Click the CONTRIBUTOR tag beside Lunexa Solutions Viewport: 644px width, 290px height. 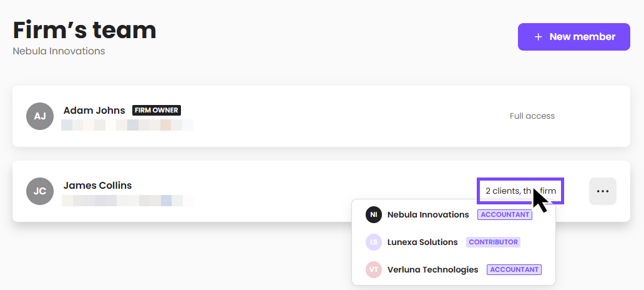tap(493, 242)
